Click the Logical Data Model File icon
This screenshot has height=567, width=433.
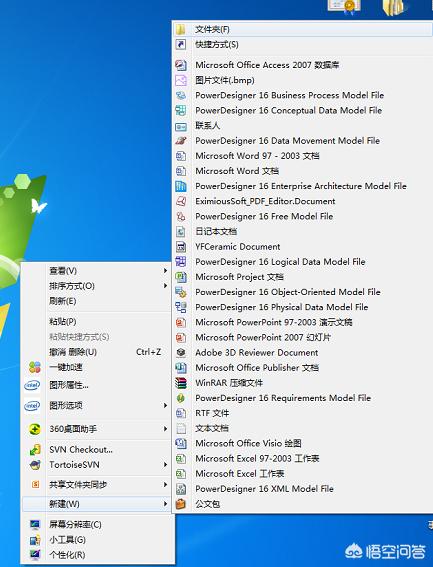pos(181,262)
